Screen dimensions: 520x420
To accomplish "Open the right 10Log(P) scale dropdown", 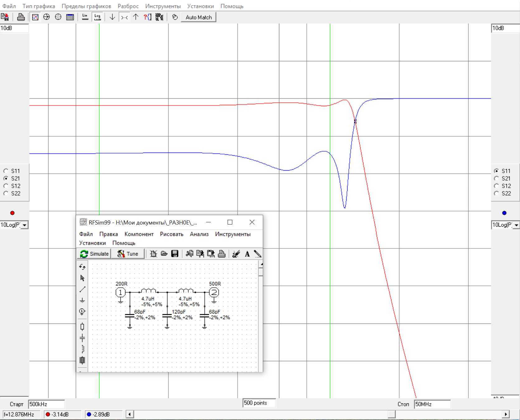I will click(x=516, y=225).
